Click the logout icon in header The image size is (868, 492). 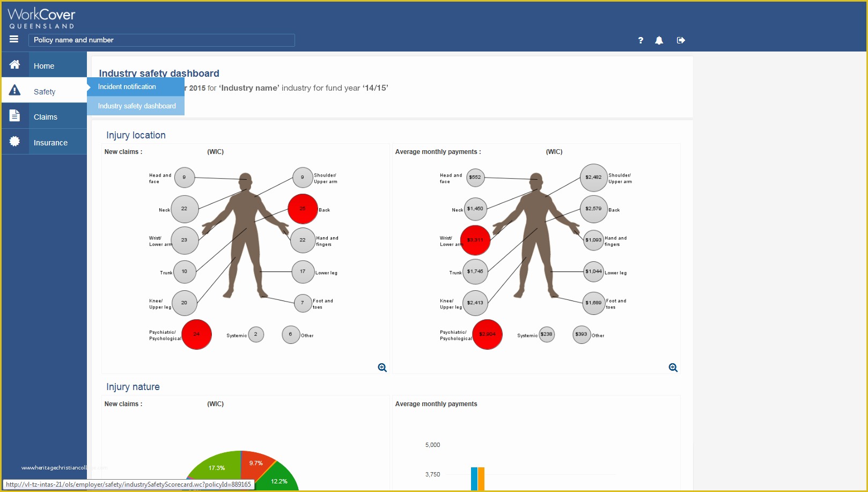point(681,40)
